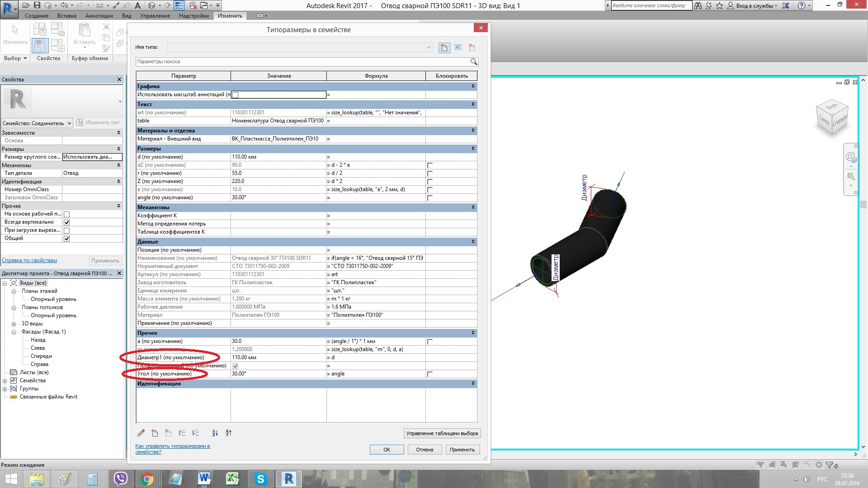Move parameter up with the up-arrow icon
868x488 pixels.
[182, 433]
